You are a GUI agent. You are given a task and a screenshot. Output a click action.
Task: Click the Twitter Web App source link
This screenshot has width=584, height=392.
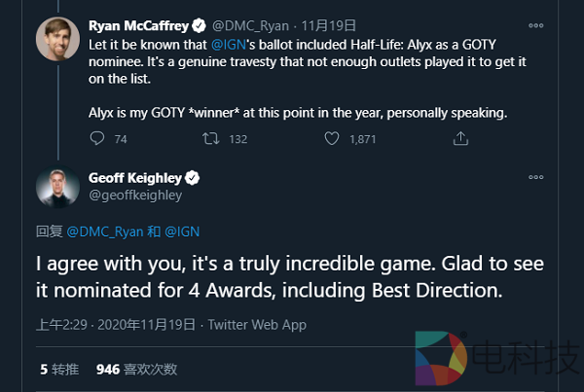click(253, 324)
